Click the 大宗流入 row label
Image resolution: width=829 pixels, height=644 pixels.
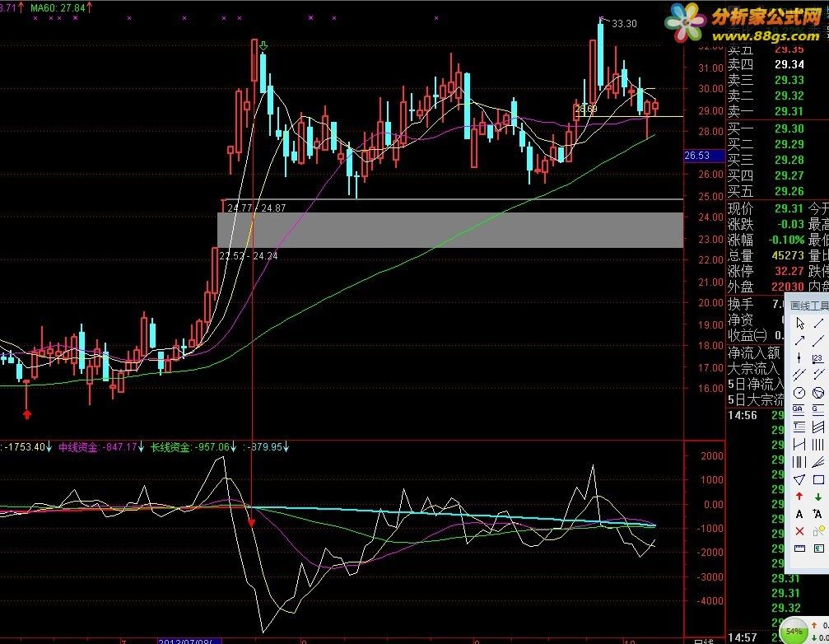754,368
